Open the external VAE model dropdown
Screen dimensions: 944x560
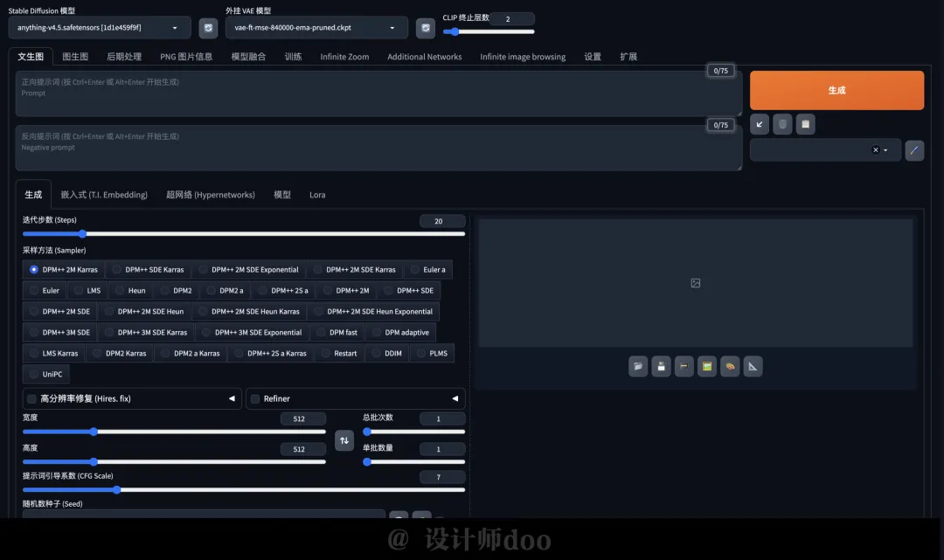point(316,28)
